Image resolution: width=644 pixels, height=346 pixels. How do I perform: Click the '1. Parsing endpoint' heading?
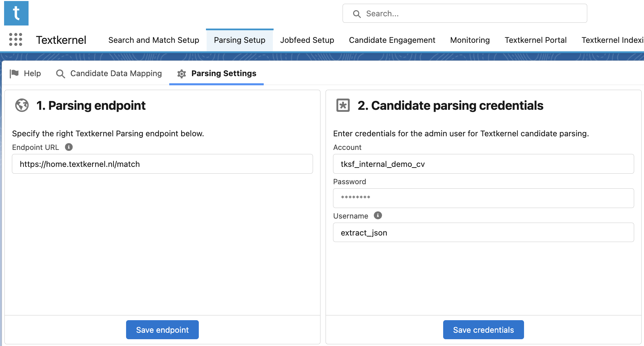tap(91, 105)
